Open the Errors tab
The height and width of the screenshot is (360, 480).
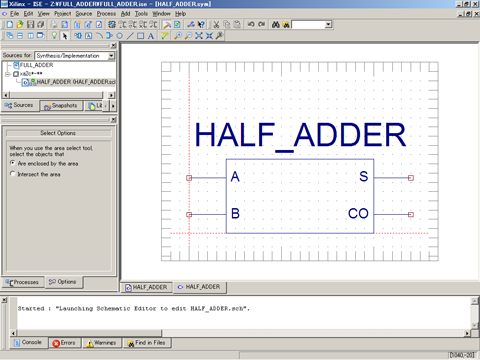64,343
